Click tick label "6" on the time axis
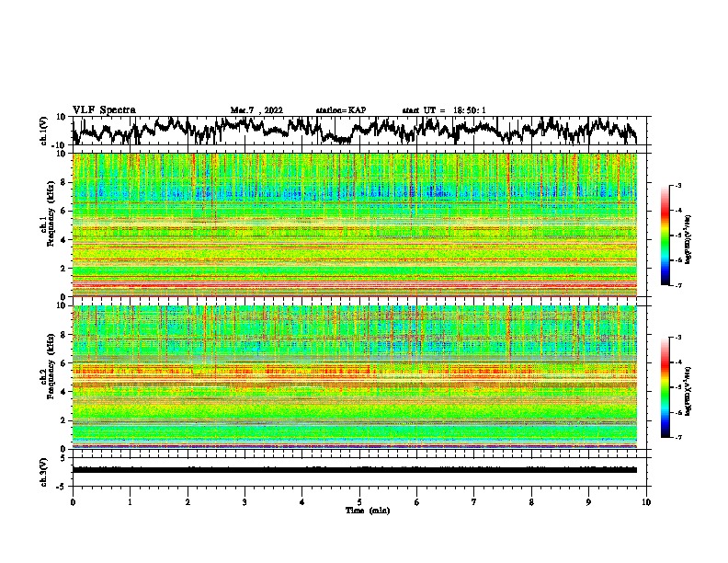The width and height of the screenshot is (728, 563). (416, 502)
